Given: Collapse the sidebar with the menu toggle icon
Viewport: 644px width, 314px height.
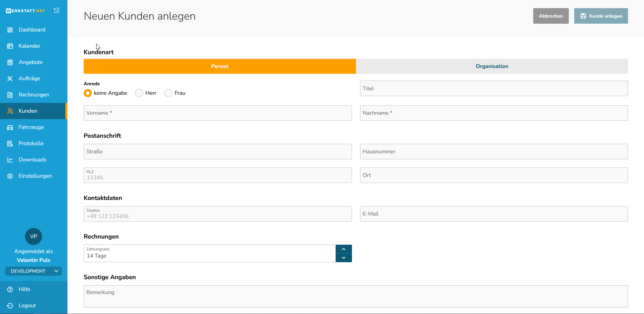Looking at the screenshot, I should click(x=57, y=10).
